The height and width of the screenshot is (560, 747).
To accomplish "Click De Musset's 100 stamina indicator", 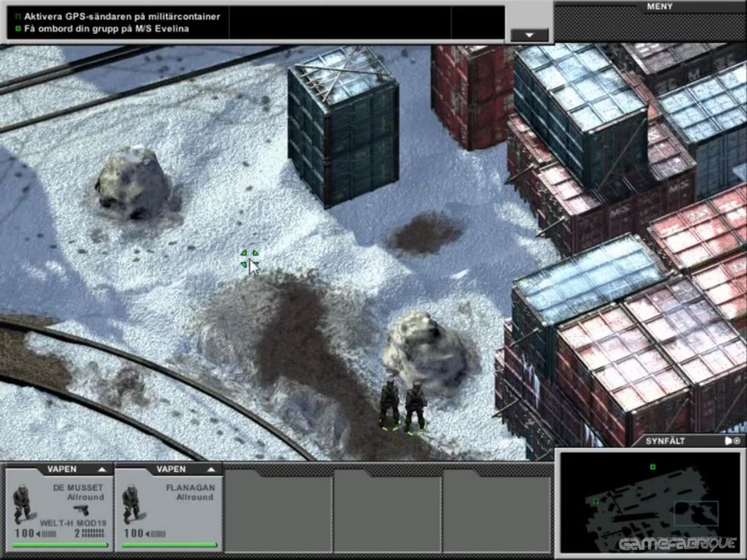I will [x=36, y=533].
